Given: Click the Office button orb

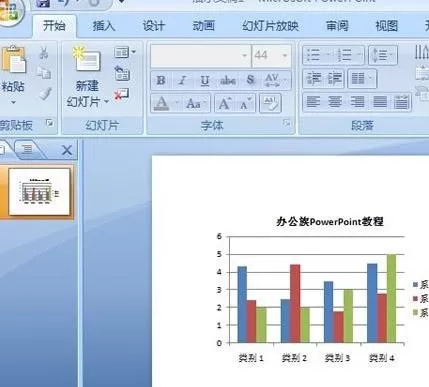Looking at the screenshot, I should tap(10, 10).
